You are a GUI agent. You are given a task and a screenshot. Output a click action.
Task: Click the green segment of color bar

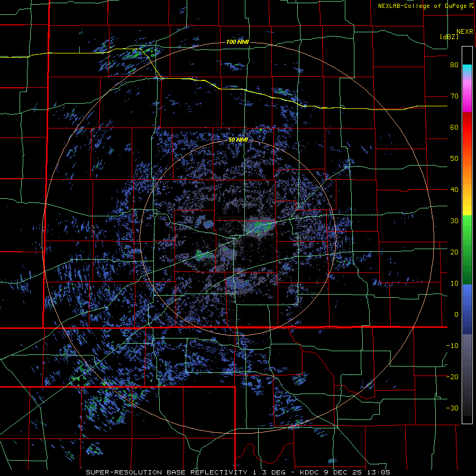(467, 250)
